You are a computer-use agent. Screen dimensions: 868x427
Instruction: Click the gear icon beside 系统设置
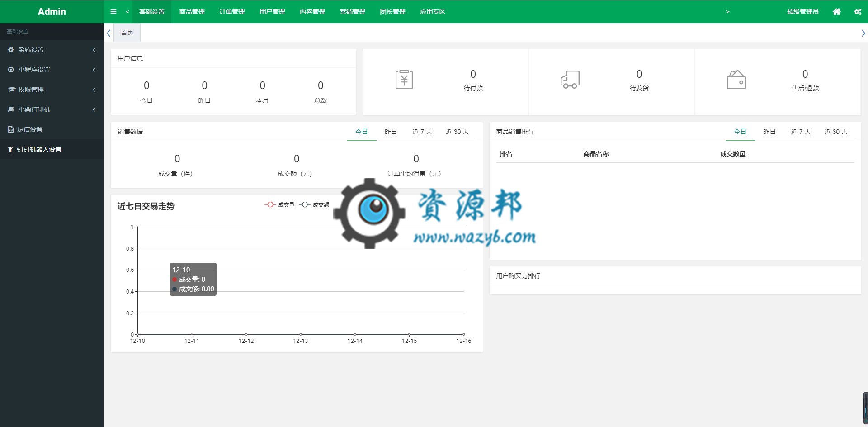click(11, 50)
